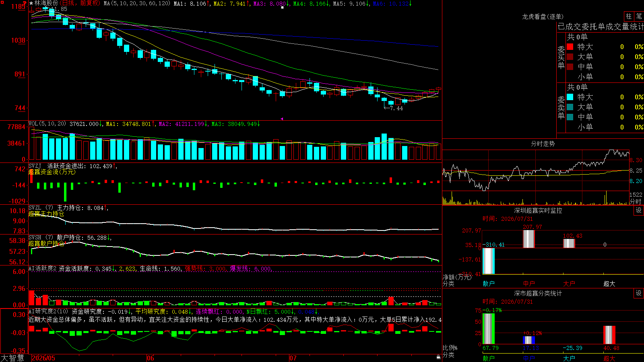Click the 07 month marker on time axis

(x=293, y=358)
